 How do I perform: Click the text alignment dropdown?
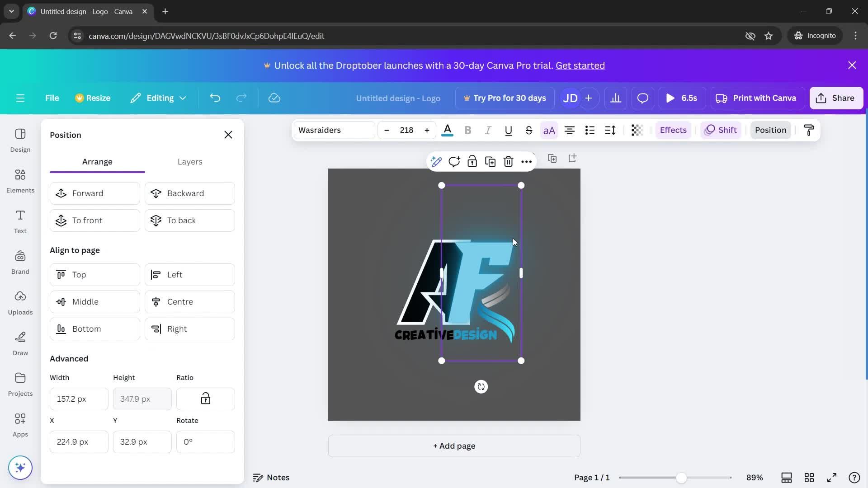569,130
